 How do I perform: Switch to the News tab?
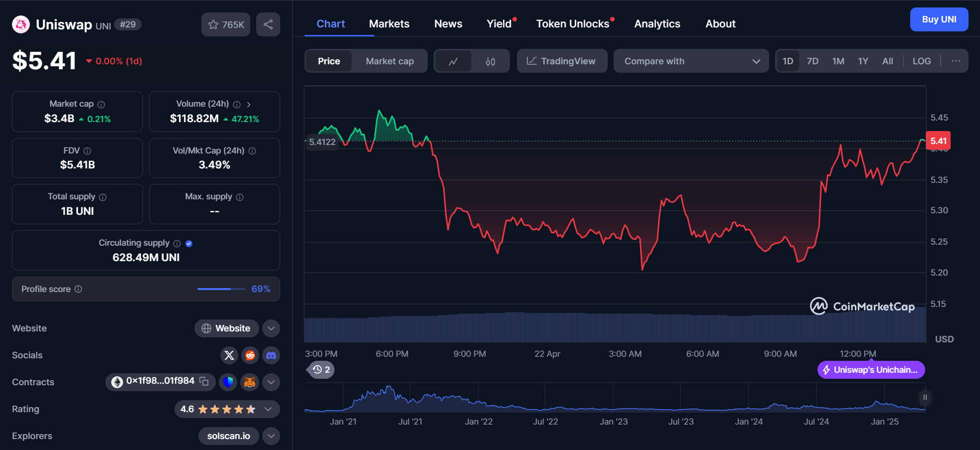click(x=448, y=24)
